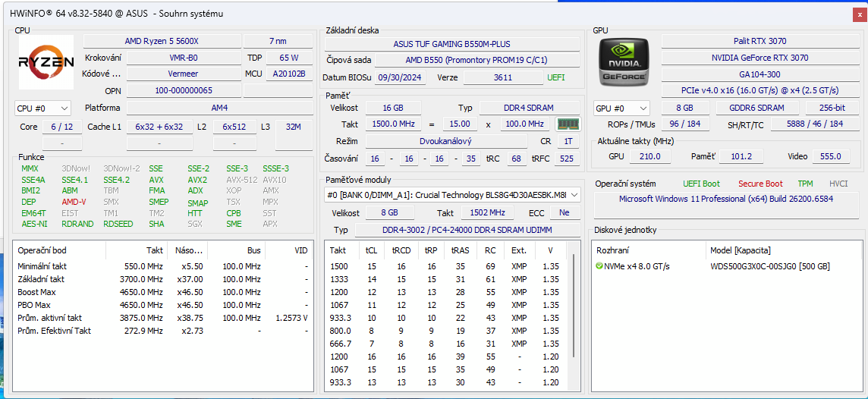Click the AMD Ryzen 5 5600X name field
Screen dimensions: 868x399
(161, 41)
